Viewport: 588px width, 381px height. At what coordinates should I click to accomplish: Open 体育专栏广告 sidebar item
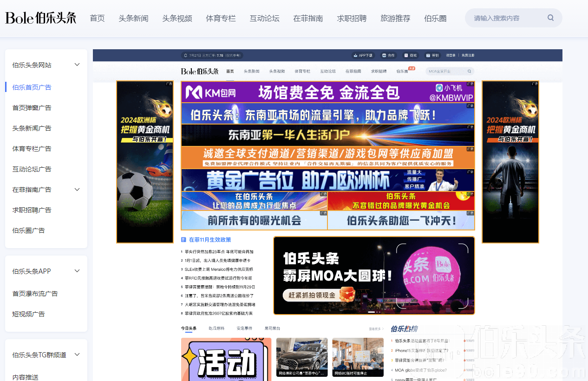pos(32,149)
